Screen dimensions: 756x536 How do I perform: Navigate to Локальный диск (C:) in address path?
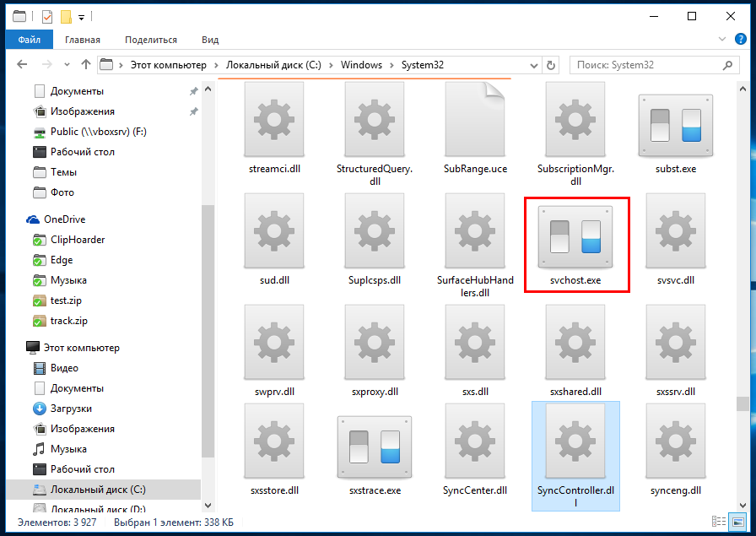tap(273, 65)
